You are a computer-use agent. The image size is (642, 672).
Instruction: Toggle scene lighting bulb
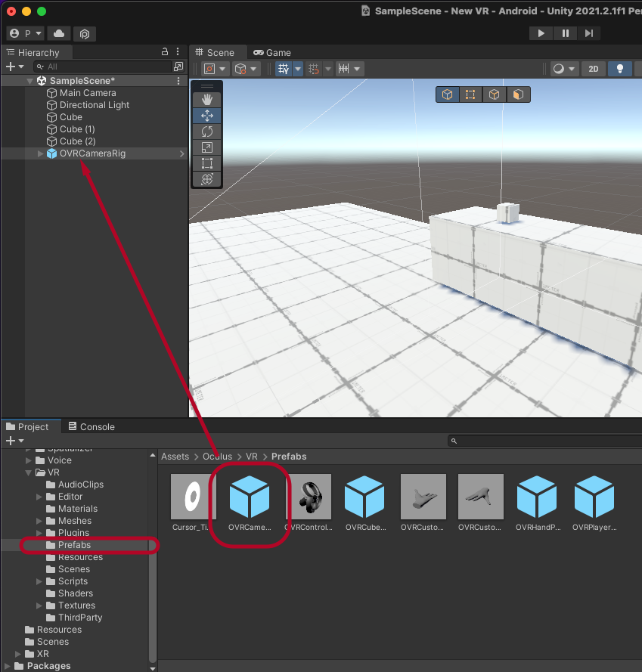coord(620,69)
